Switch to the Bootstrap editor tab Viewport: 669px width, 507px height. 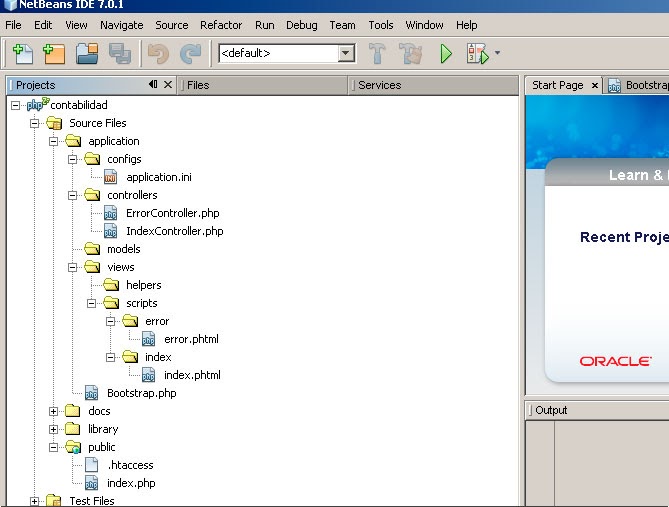point(637,85)
